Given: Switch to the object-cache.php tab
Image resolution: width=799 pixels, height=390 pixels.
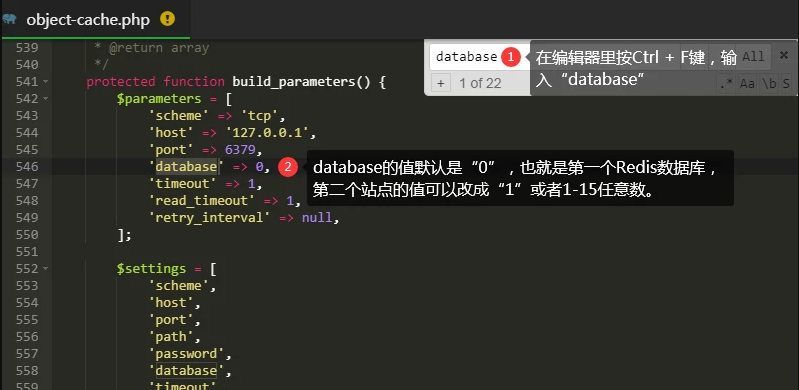Looking at the screenshot, I should pyautogui.click(x=95, y=19).
